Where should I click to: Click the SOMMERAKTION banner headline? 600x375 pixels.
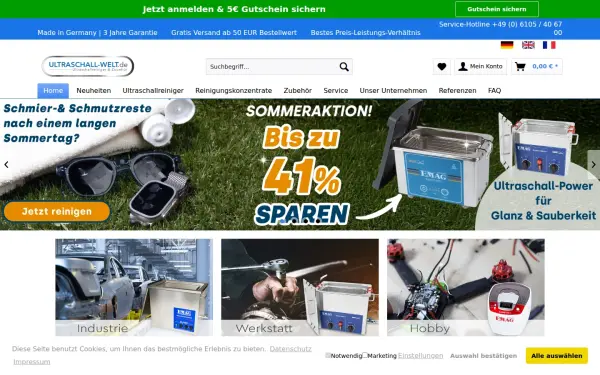pos(309,111)
